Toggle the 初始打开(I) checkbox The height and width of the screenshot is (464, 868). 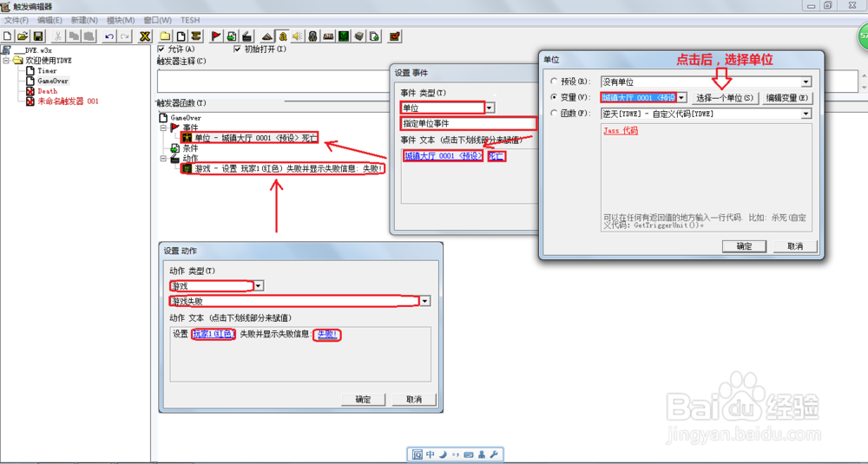pos(238,49)
